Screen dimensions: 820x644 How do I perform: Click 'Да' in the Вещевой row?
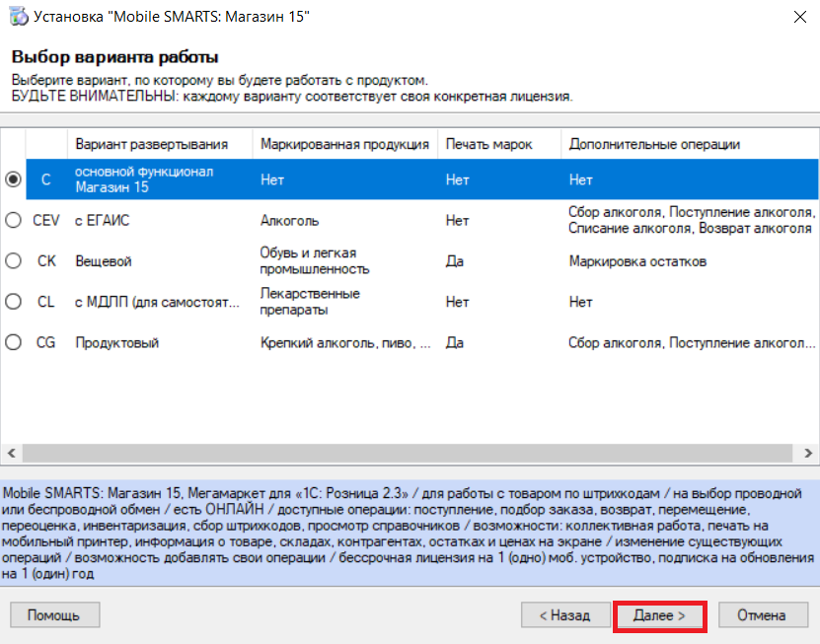pos(455,261)
